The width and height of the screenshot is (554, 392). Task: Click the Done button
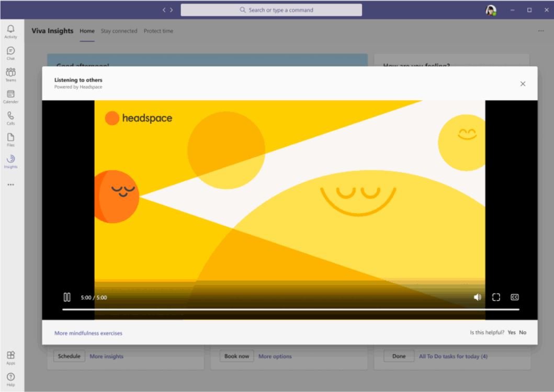click(x=399, y=356)
